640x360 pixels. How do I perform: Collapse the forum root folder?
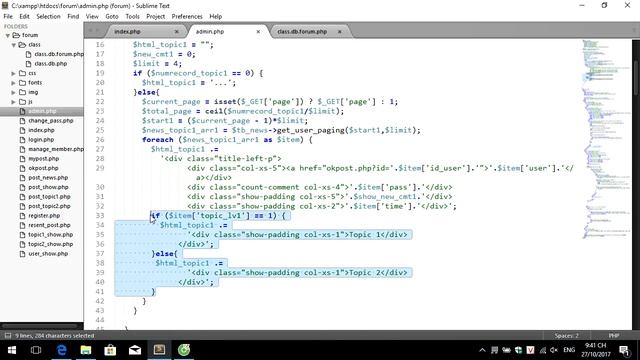point(7,36)
